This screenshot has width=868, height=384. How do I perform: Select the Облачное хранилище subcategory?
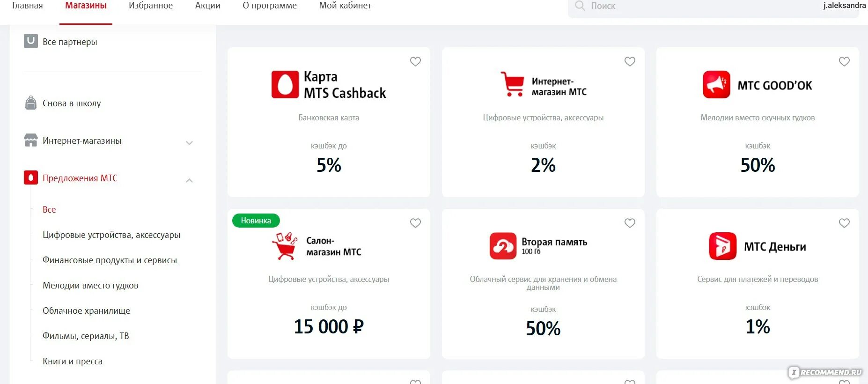[86, 310]
